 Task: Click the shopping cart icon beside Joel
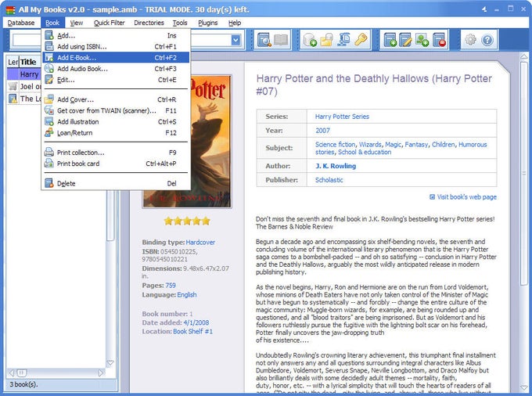click(13, 87)
